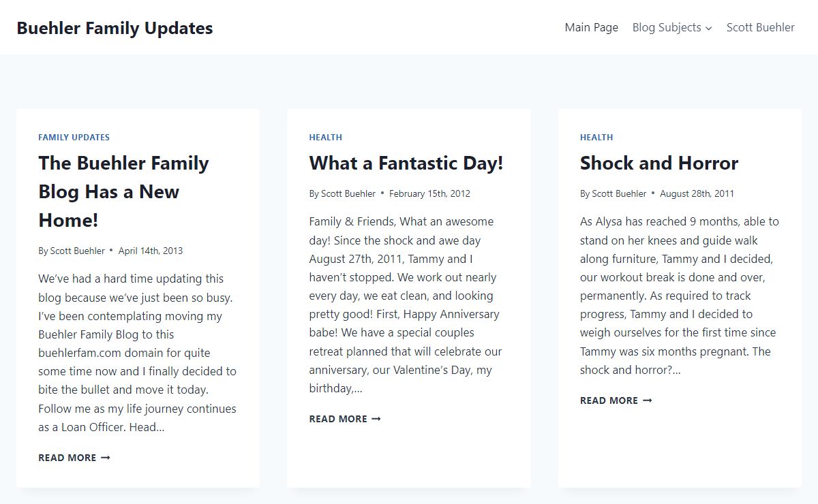Open The Buehler Family Blog Has a New Home post
818x504 pixels.
click(123, 191)
